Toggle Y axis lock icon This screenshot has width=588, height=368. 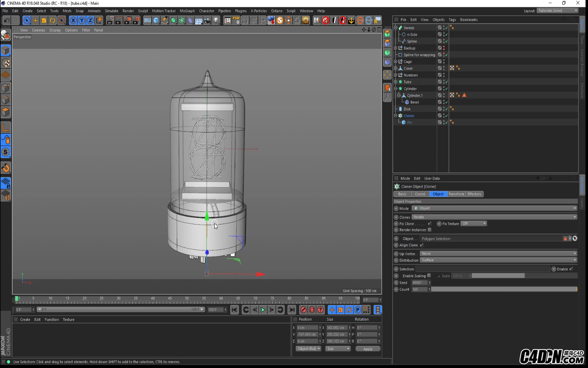82,20
